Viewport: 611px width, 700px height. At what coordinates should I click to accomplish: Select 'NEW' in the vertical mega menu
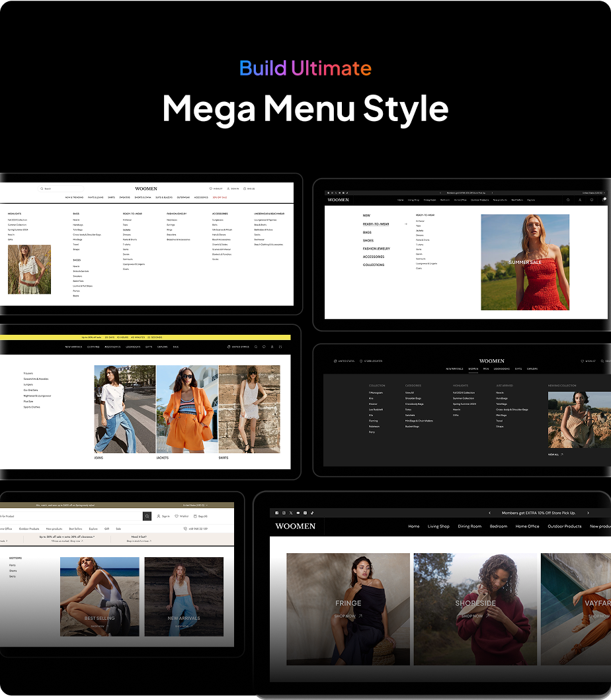point(366,216)
